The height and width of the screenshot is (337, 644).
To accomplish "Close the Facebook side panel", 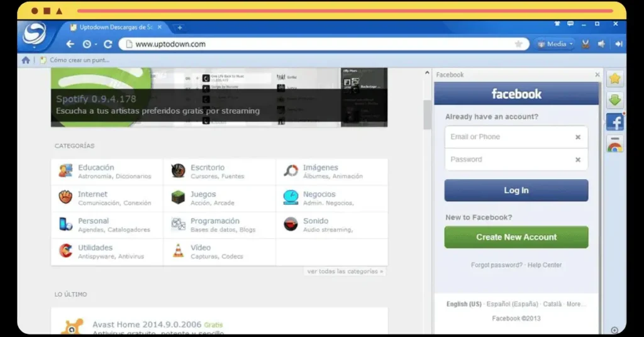I will pyautogui.click(x=597, y=75).
